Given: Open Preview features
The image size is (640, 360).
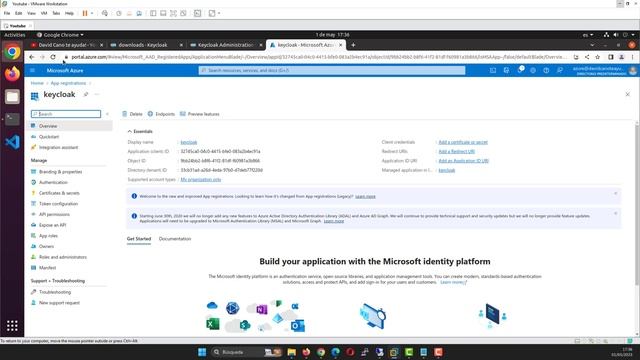Looking at the screenshot, I should click(200, 114).
